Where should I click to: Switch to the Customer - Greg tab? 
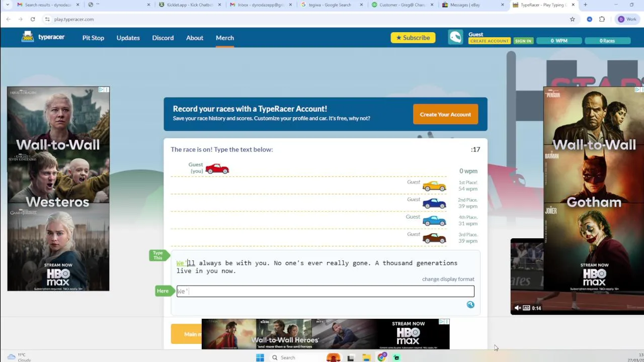401,5
